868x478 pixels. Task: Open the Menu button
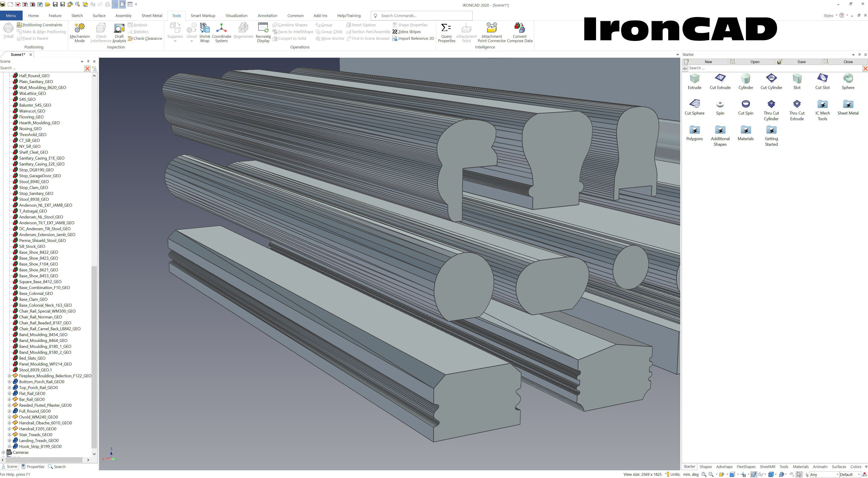coord(11,15)
